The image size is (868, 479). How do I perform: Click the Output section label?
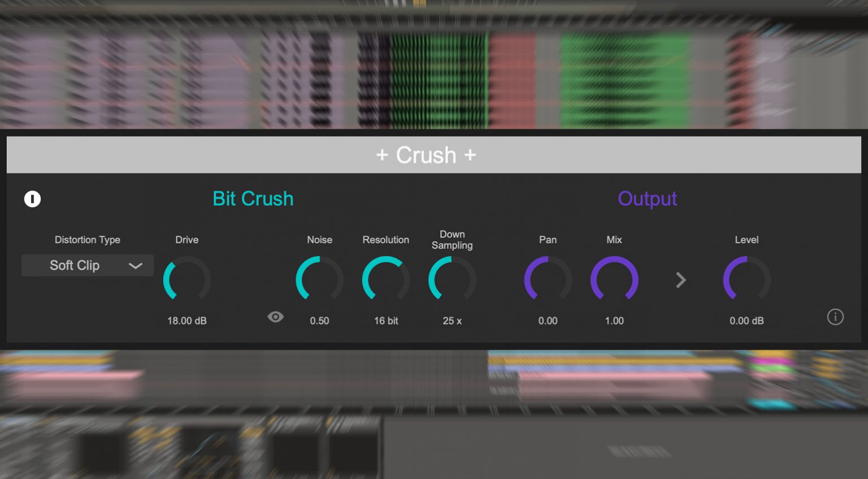(648, 199)
